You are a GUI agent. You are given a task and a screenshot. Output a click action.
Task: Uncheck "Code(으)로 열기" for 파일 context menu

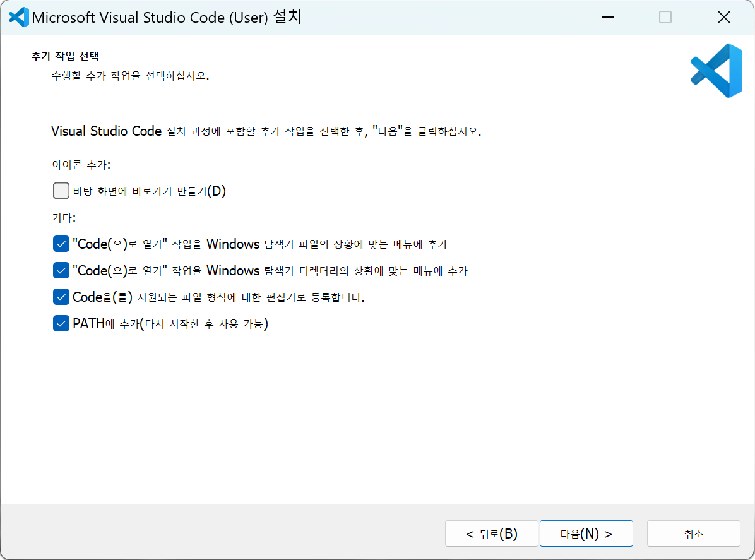[x=61, y=244]
